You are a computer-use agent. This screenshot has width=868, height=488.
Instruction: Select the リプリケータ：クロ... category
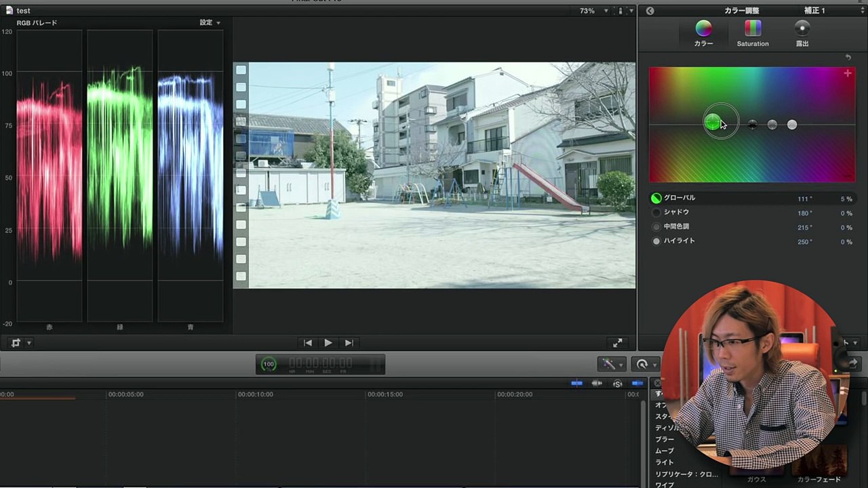(686, 474)
